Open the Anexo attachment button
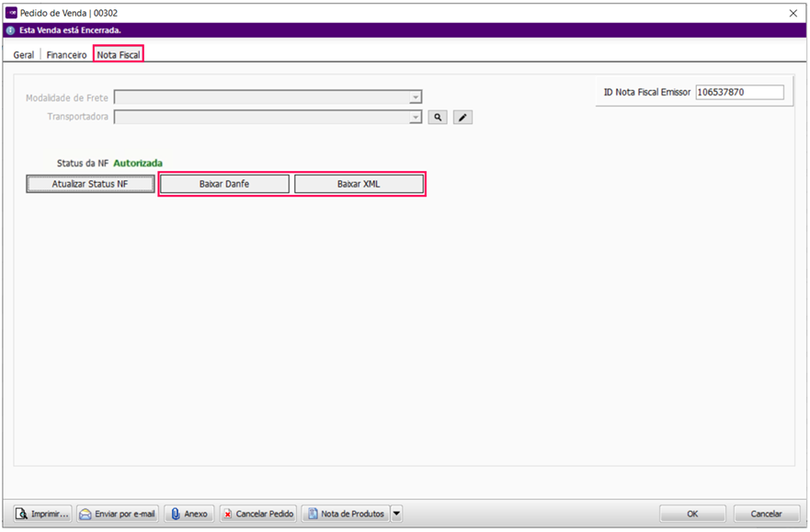The image size is (810, 532). click(189, 514)
